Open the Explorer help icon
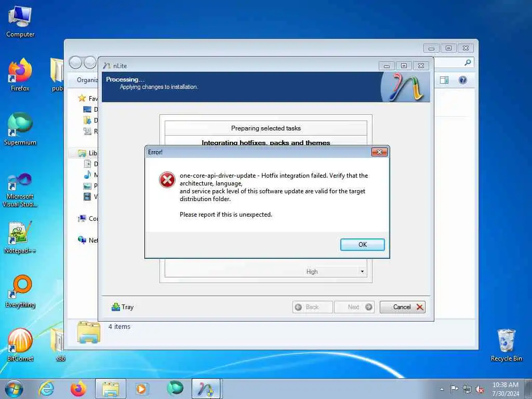Screen dimensions: 532x399 pyautogui.click(x=463, y=80)
